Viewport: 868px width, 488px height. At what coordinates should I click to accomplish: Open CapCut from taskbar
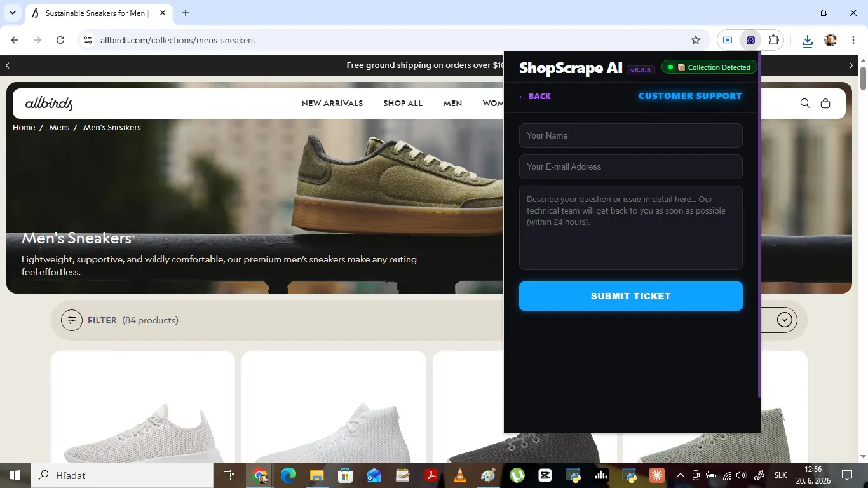(545, 475)
